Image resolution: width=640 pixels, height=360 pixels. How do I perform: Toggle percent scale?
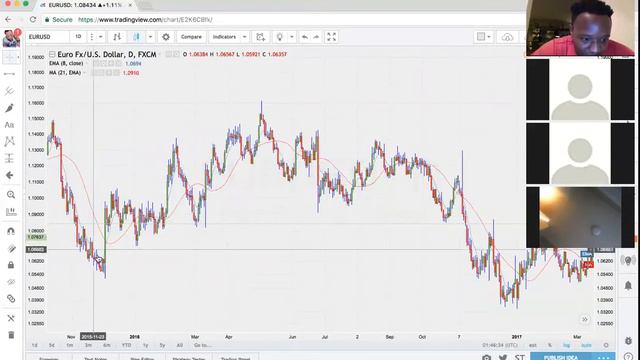click(550, 345)
